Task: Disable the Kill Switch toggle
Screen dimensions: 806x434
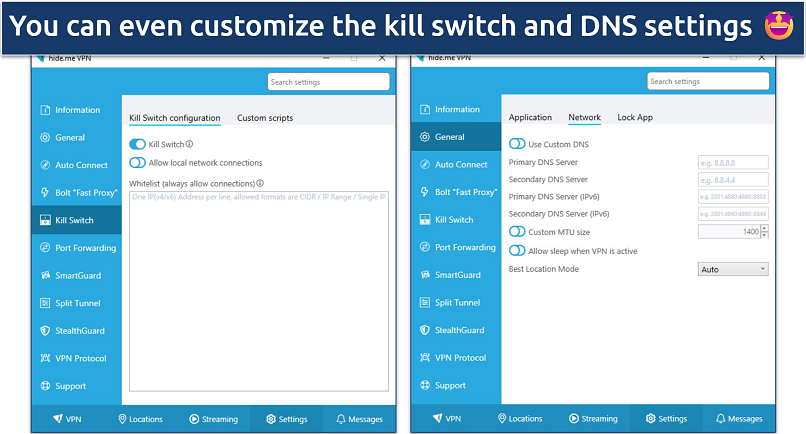Action: coord(137,144)
